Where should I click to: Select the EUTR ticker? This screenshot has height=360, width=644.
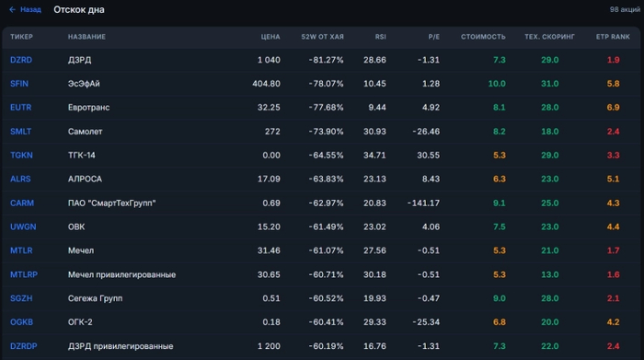click(20, 108)
